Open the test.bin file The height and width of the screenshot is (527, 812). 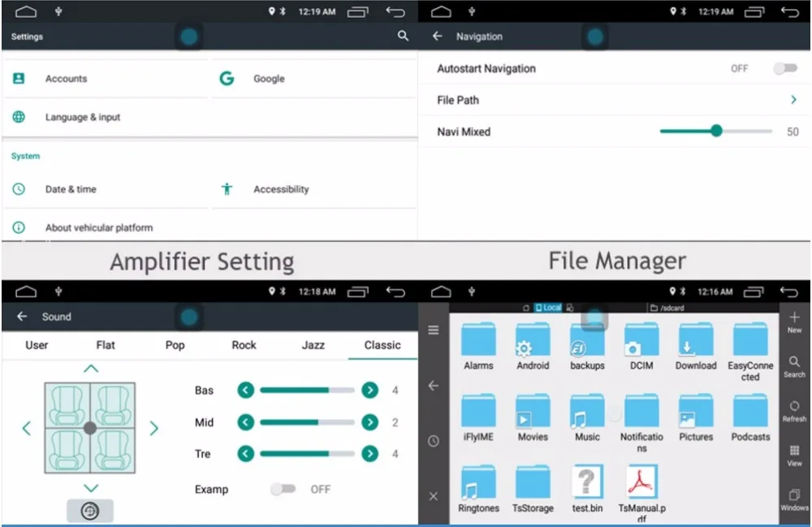587,489
